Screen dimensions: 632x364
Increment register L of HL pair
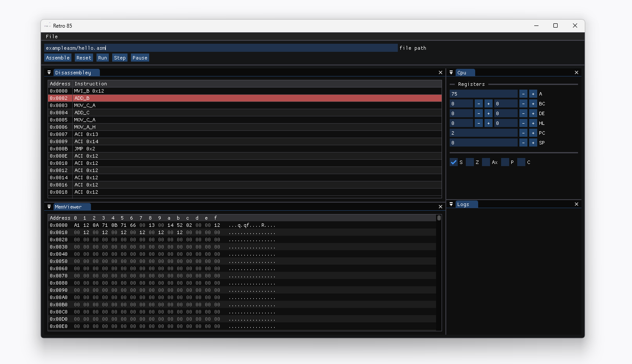point(533,123)
